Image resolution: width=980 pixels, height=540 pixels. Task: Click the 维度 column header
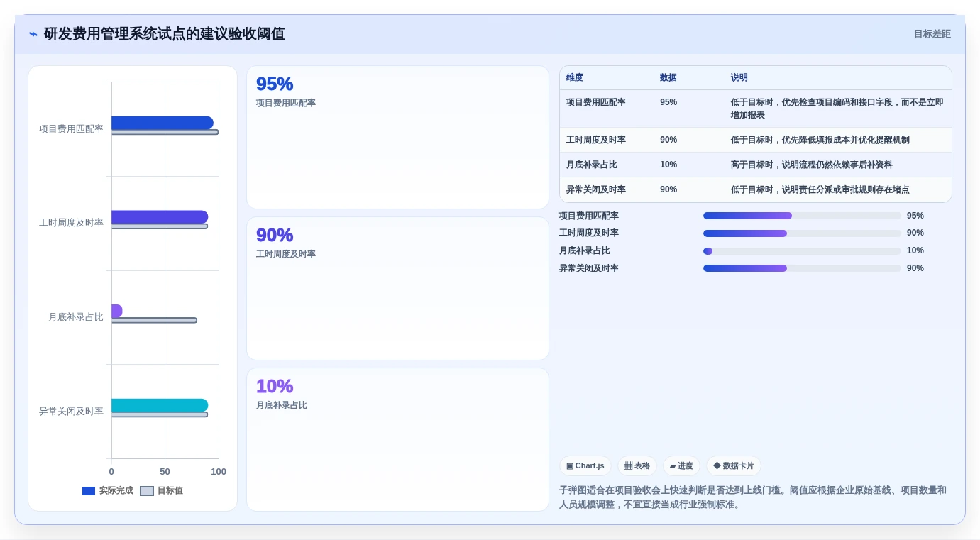coord(575,78)
